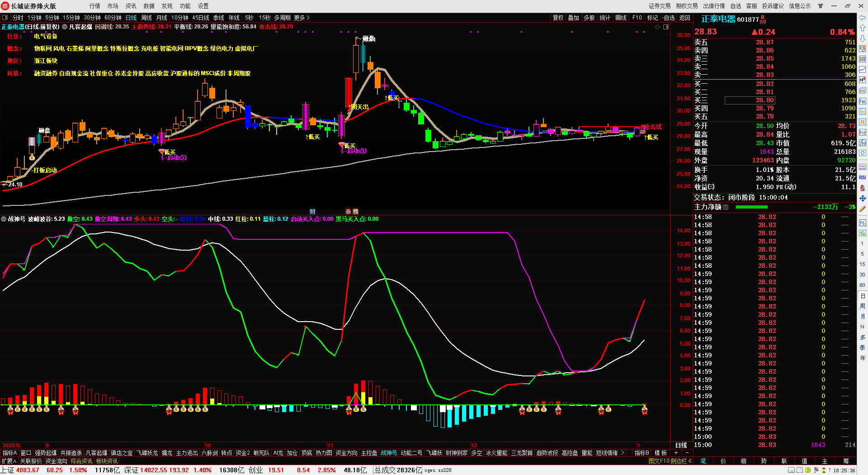The height and width of the screenshot is (475, 868).
Task: Click the Fs icon in right sidebar
Action: coord(862,222)
